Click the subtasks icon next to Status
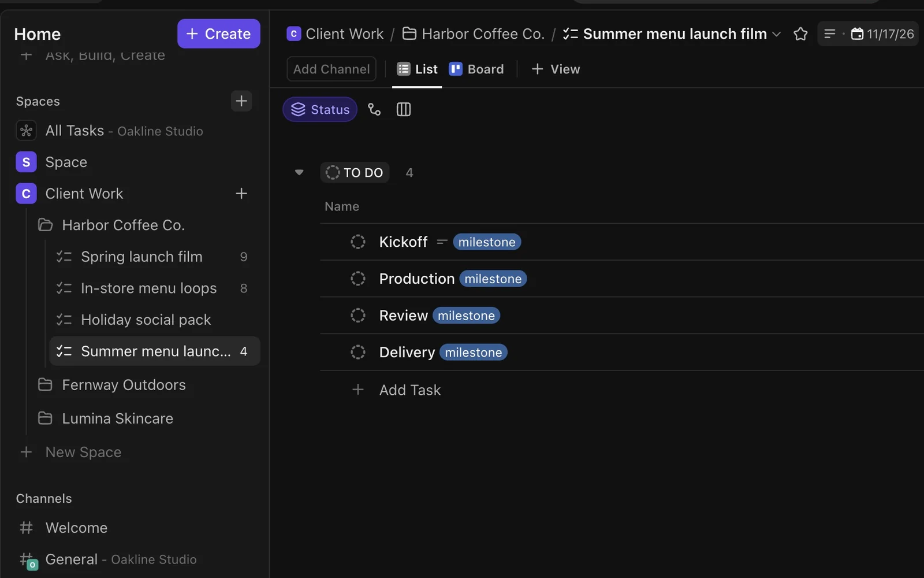The image size is (924, 578). [374, 109]
